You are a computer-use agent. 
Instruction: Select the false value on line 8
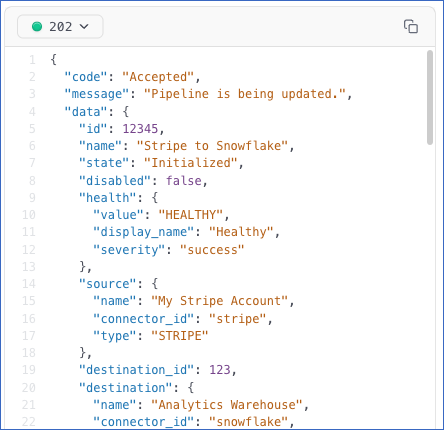tap(184, 181)
